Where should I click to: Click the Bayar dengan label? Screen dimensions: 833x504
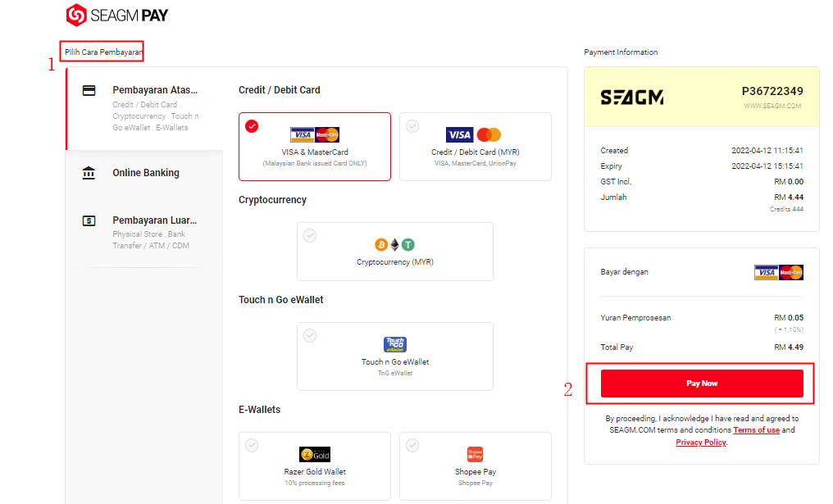click(x=624, y=272)
